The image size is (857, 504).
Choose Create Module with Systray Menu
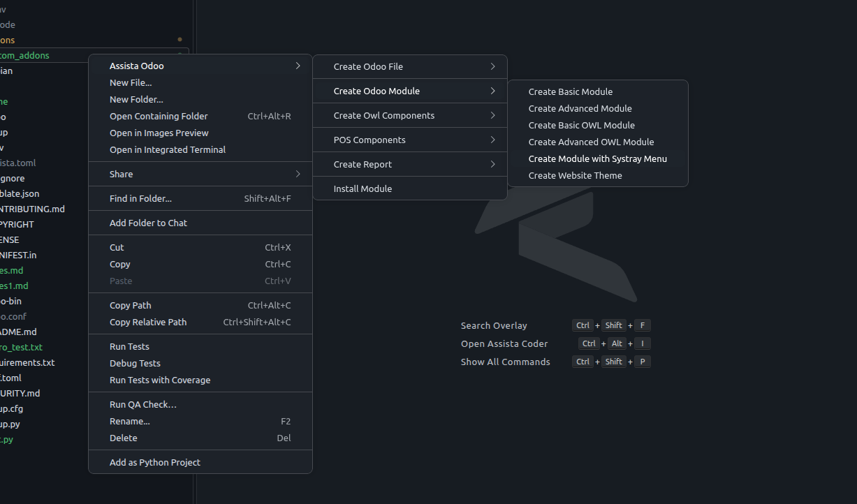[598, 158]
